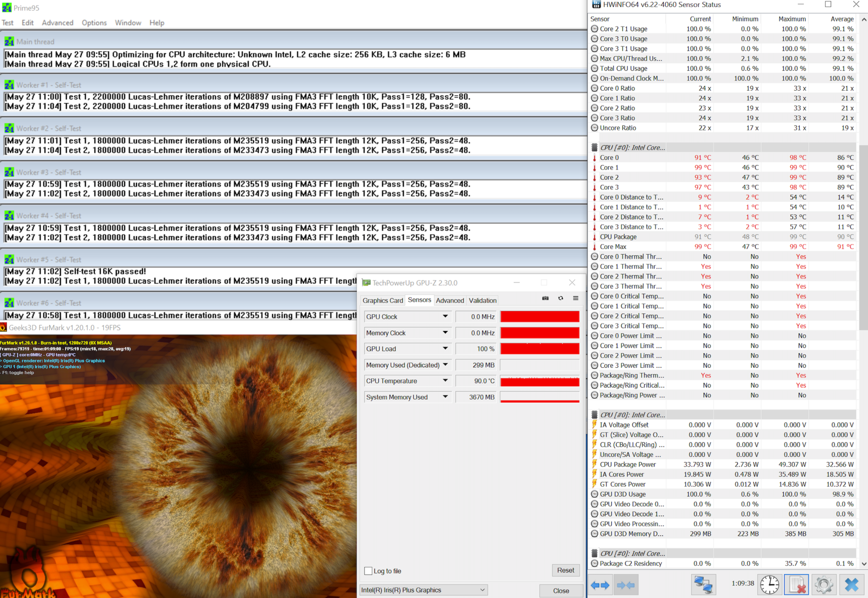Switch to GPU-Z Validation tab

[483, 300]
